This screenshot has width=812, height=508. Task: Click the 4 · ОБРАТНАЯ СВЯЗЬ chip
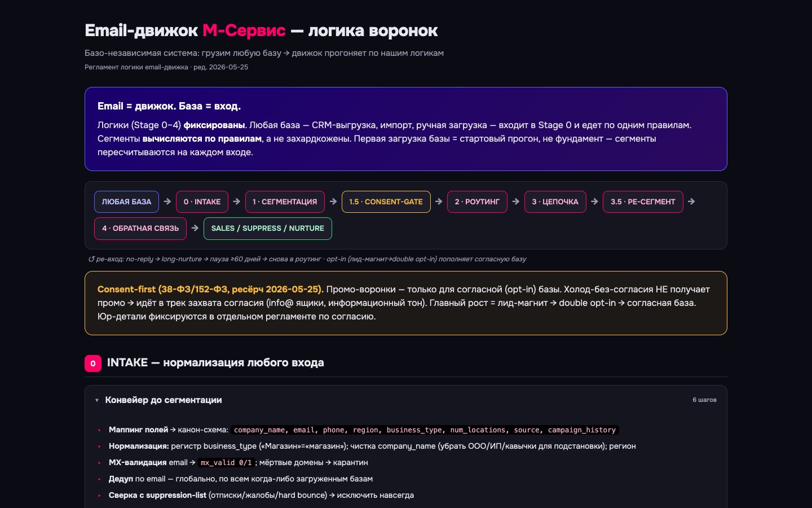(140, 229)
